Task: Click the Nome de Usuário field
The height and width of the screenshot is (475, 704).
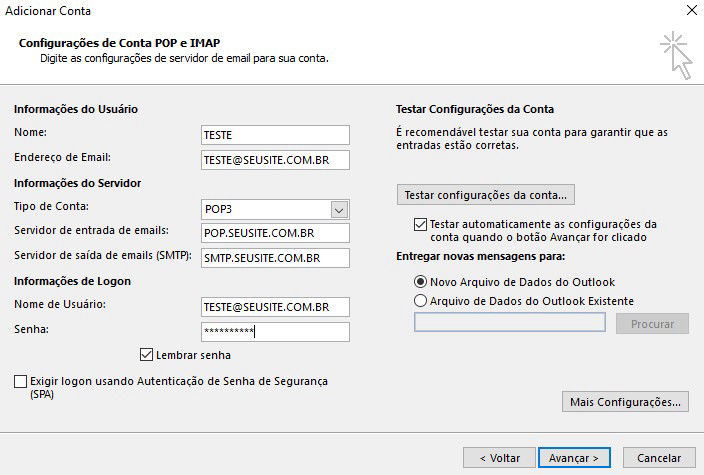Action: [x=275, y=307]
